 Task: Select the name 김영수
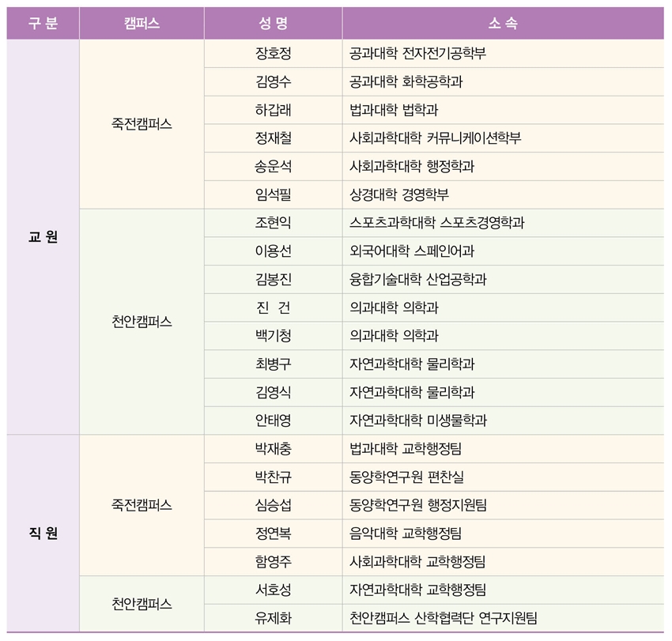274,82
